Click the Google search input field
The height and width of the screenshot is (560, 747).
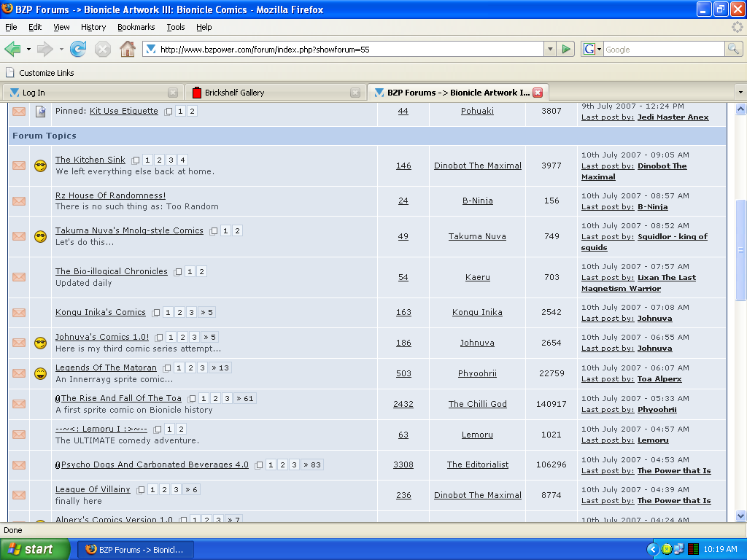(664, 49)
